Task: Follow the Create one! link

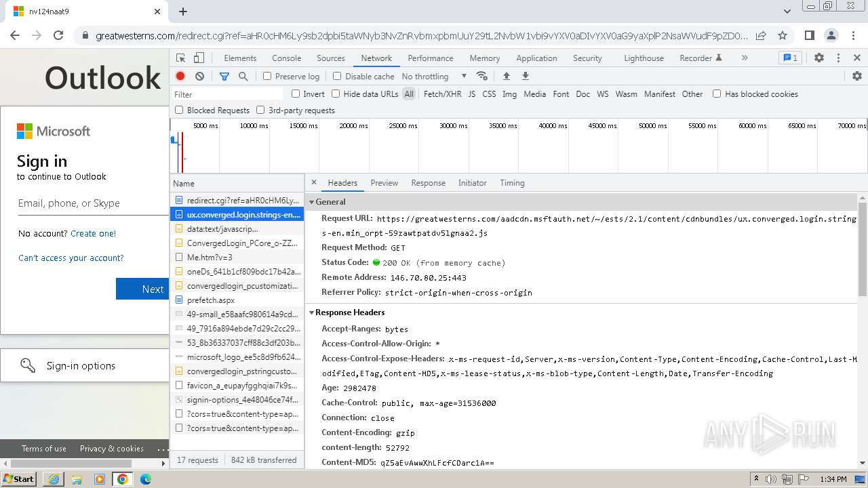Action: [x=93, y=233]
